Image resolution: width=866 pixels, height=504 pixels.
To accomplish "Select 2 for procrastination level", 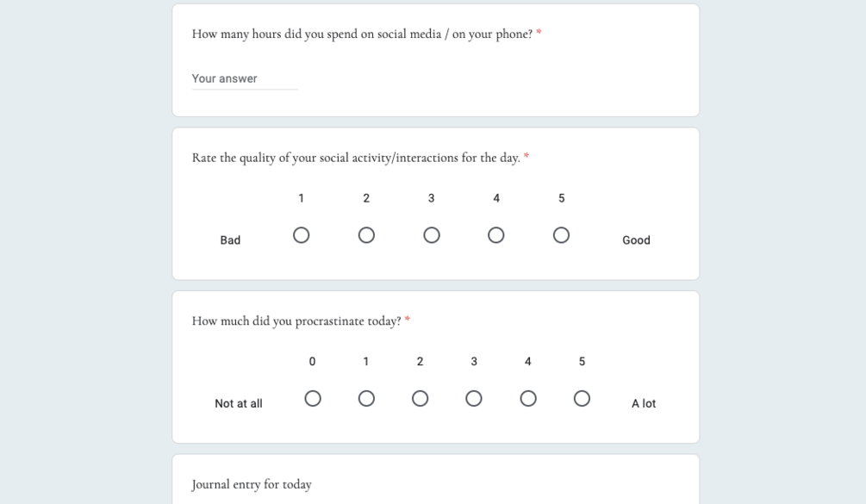I will pyautogui.click(x=421, y=399).
